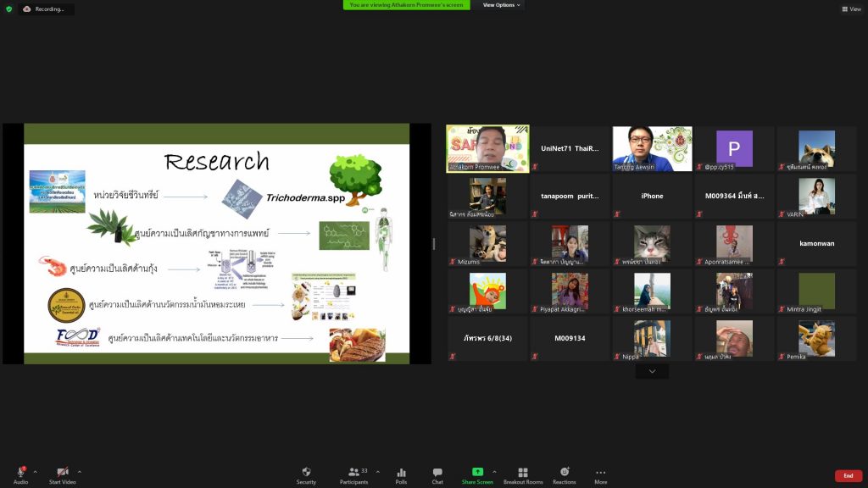Click the red End meeting button
The height and width of the screenshot is (488, 868).
click(x=848, y=476)
